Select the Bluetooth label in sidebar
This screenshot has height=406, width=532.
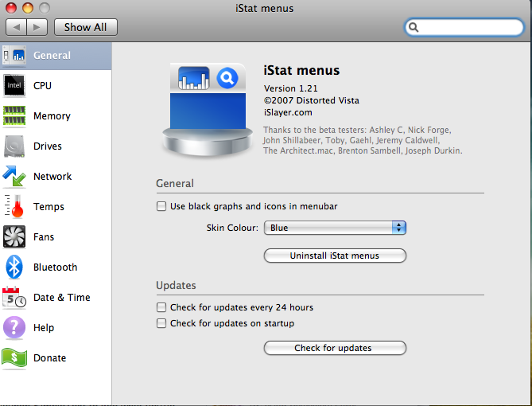pyautogui.click(x=56, y=267)
